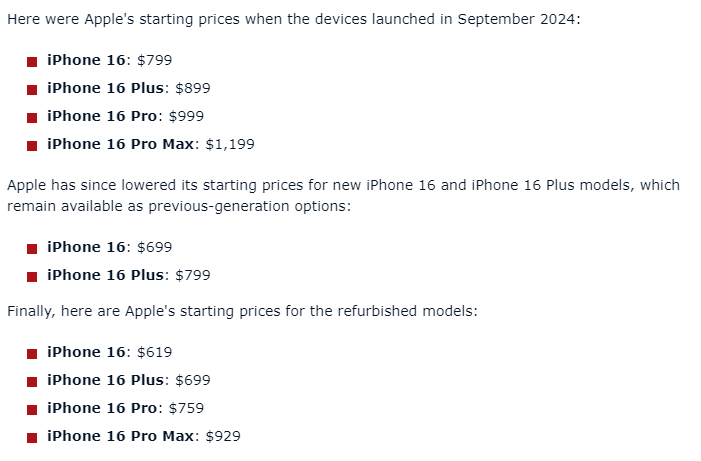This screenshot has height=461, width=701.
Task: Select the red bullet beside iPhone 16: $699
Action: tap(33, 248)
